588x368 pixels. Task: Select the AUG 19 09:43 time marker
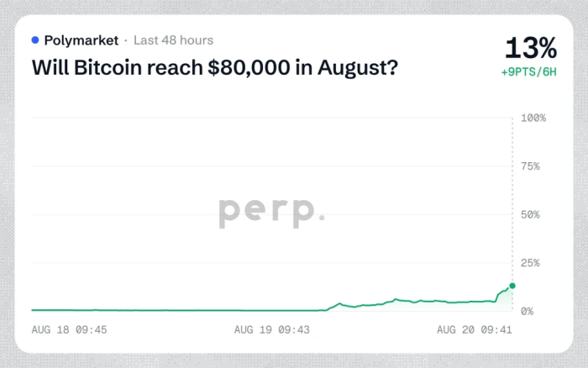point(272,329)
